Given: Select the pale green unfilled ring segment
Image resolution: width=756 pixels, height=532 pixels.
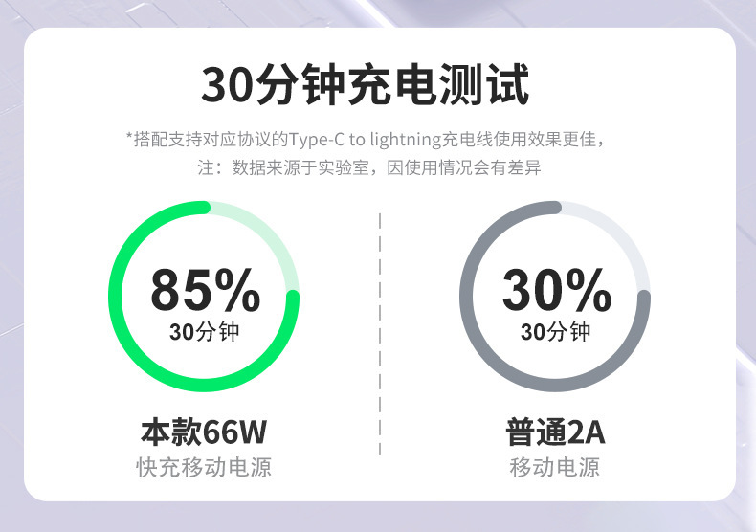Looking at the screenshot, I should (x=268, y=228).
